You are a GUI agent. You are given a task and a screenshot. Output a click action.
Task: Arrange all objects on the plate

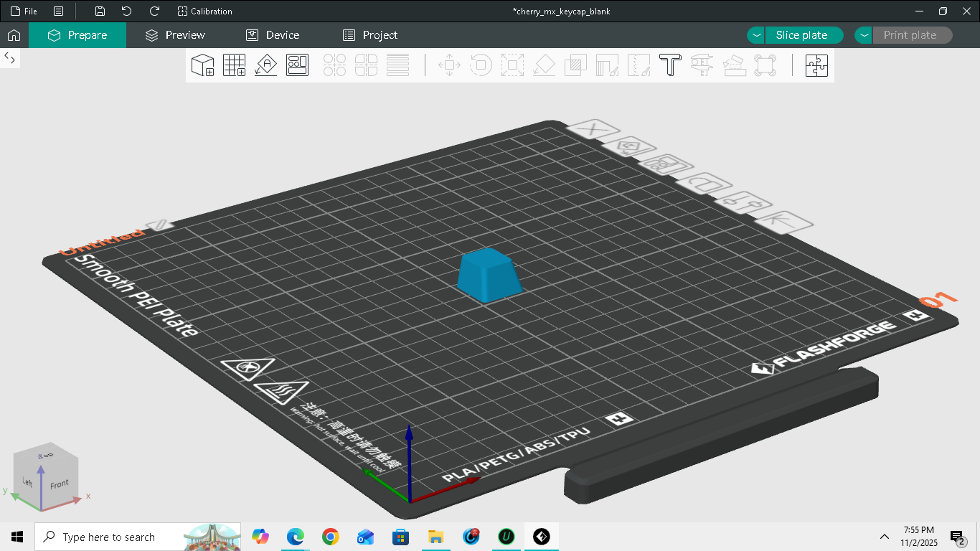coord(298,65)
